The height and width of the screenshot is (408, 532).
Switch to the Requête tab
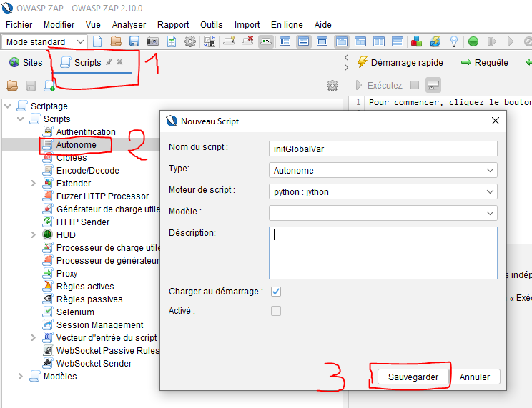(485, 62)
